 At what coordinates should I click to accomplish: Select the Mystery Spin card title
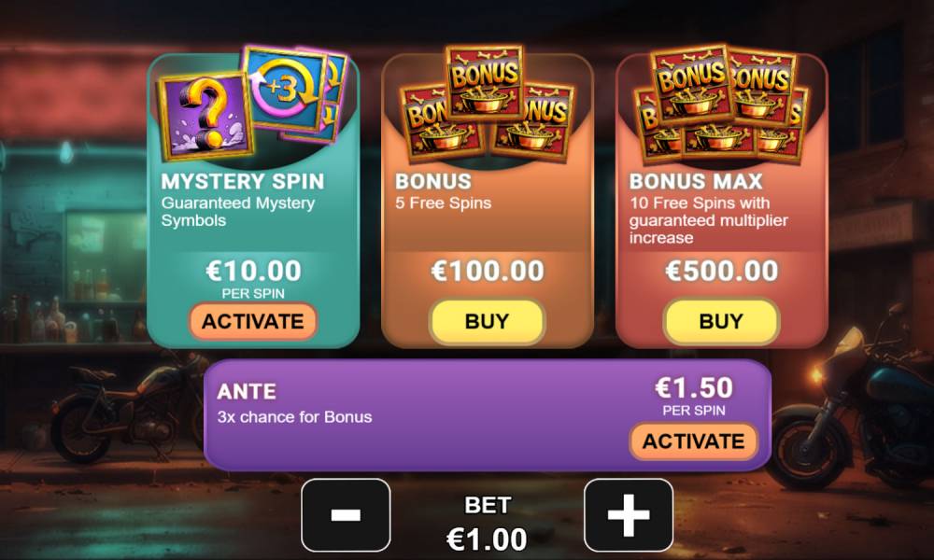[x=243, y=181]
